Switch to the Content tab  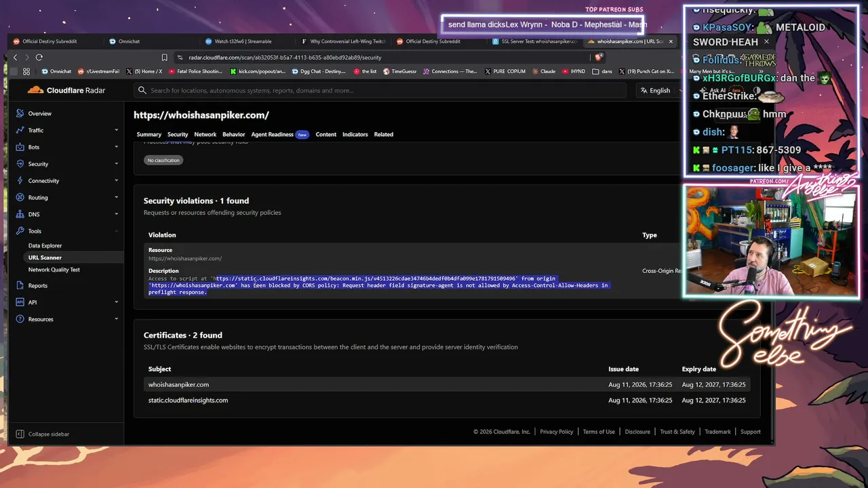coord(326,134)
